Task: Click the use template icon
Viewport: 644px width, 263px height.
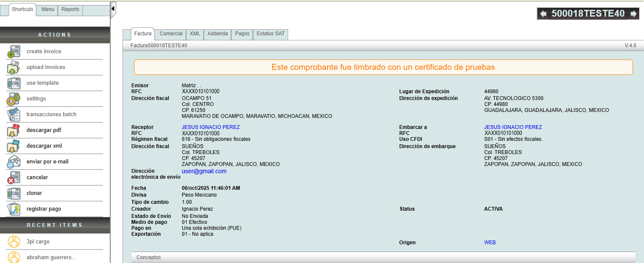Action: point(14,83)
